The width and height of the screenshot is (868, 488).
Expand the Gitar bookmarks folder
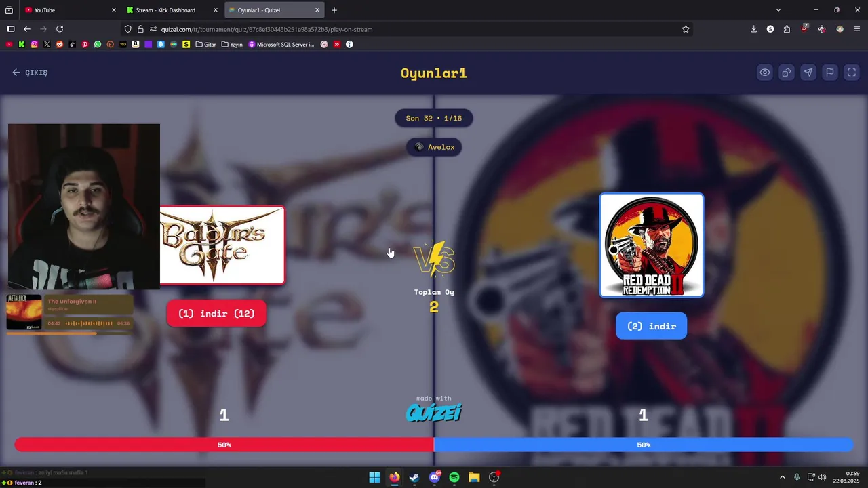[x=205, y=45]
